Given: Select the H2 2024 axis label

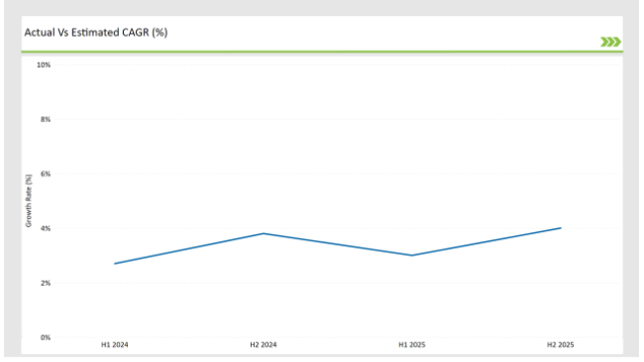Looking at the screenshot, I should point(264,345).
